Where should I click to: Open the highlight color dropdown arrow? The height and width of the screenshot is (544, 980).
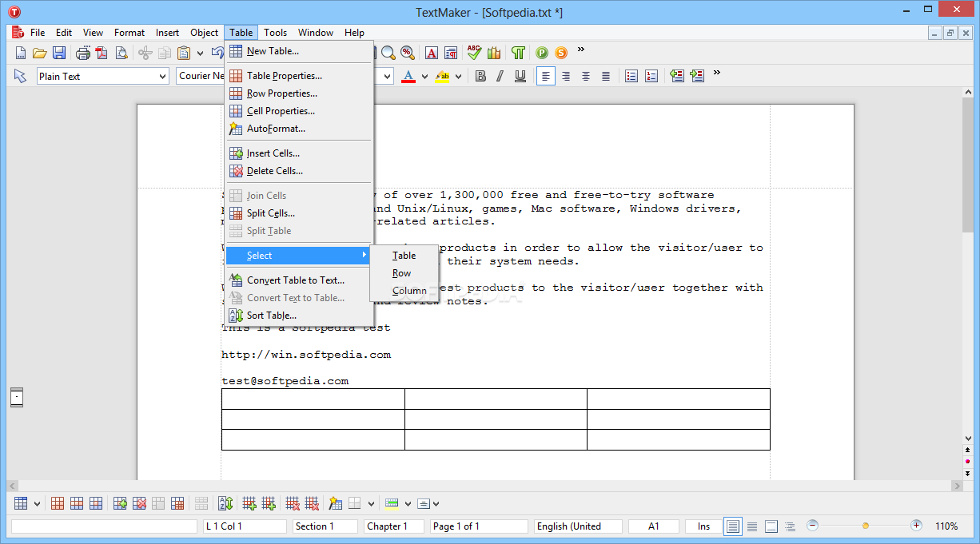pos(459,76)
